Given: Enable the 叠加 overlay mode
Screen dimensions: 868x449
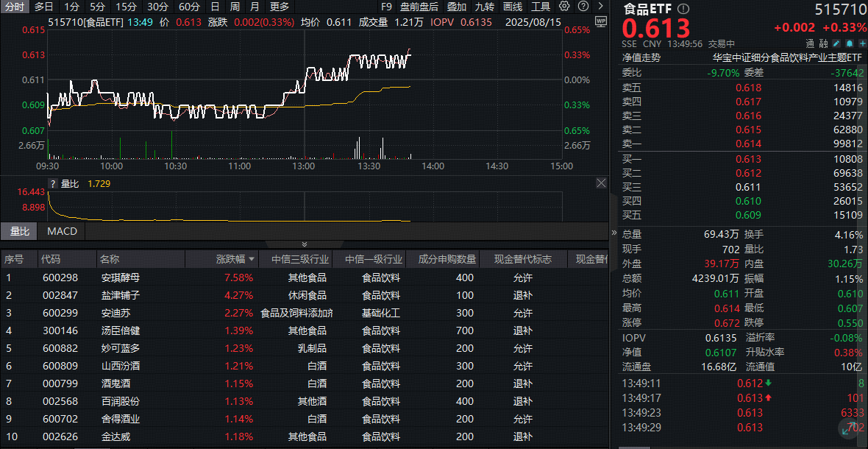Looking at the screenshot, I should pos(455,7).
